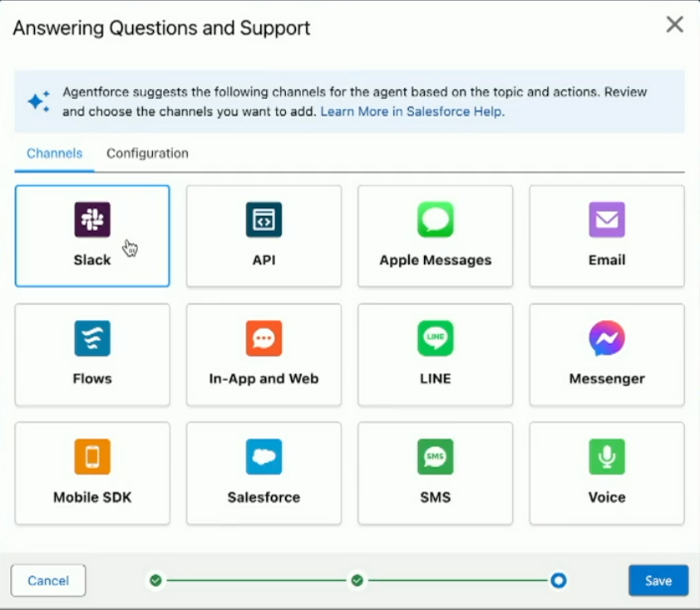Open the Channels tab
Screen dimensions: 700x610
tap(55, 154)
